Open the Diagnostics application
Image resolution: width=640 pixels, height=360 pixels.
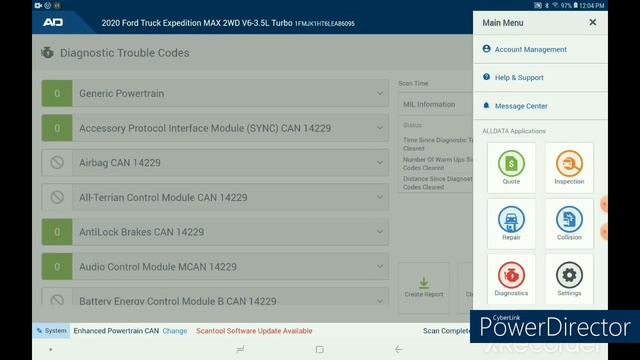point(511,279)
